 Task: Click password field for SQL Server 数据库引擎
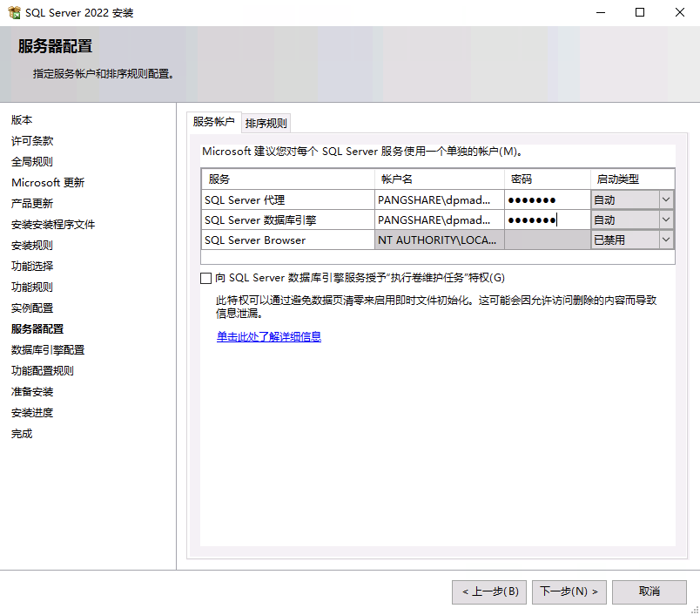click(548, 220)
